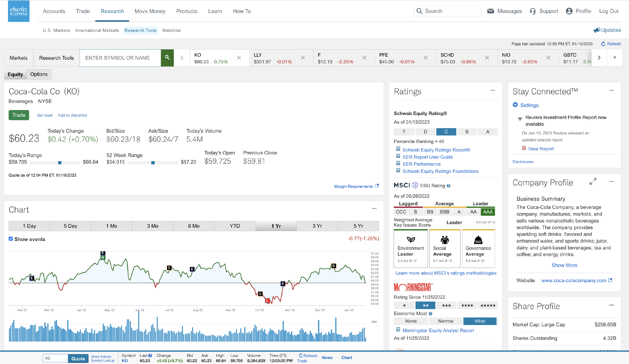Click Add to Watchlist link
Viewport: 629px width, 364px height.
[x=72, y=115]
